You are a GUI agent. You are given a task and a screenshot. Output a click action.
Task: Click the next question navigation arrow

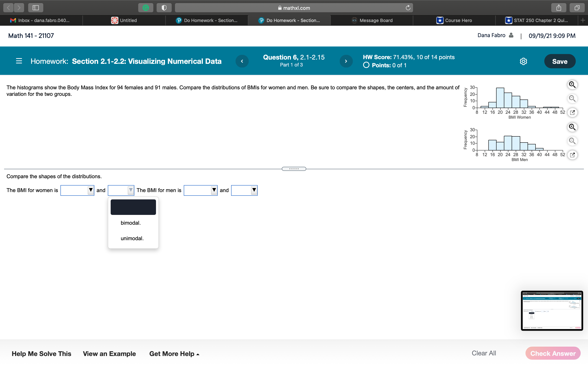point(346,61)
